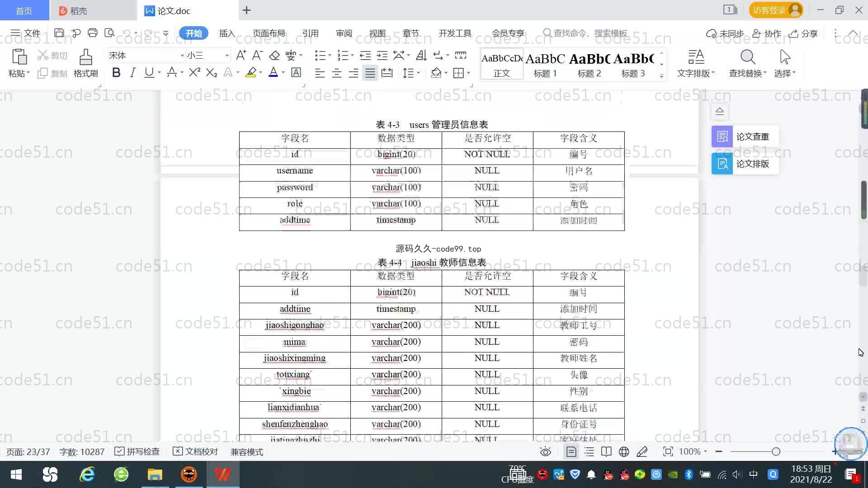
Task: Apply the font color swatch
Action: 273,72
